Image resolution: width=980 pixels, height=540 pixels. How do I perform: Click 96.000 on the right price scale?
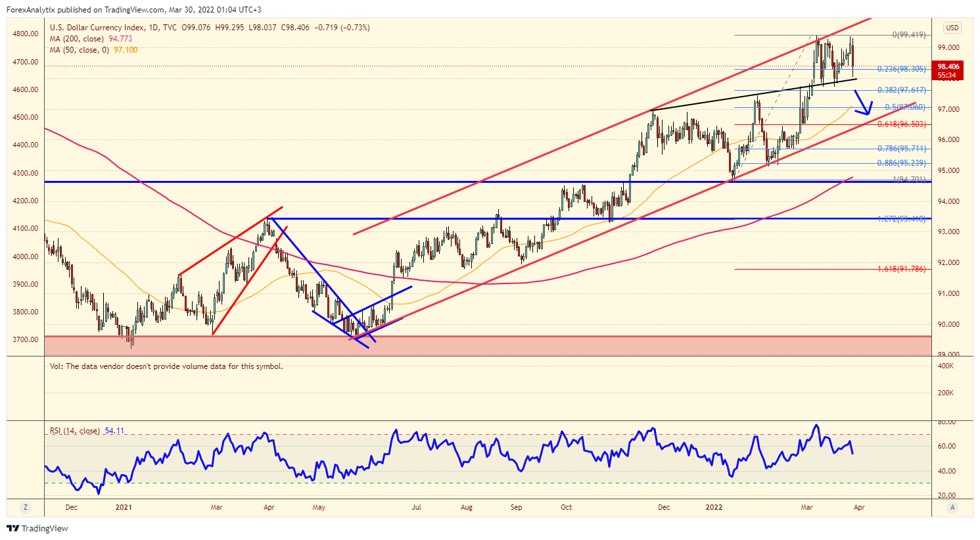(948, 139)
